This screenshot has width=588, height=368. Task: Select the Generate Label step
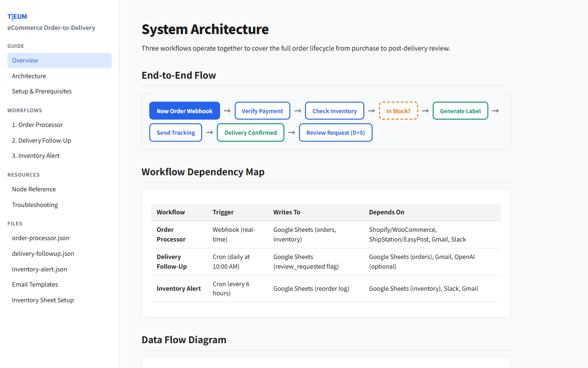click(x=460, y=111)
